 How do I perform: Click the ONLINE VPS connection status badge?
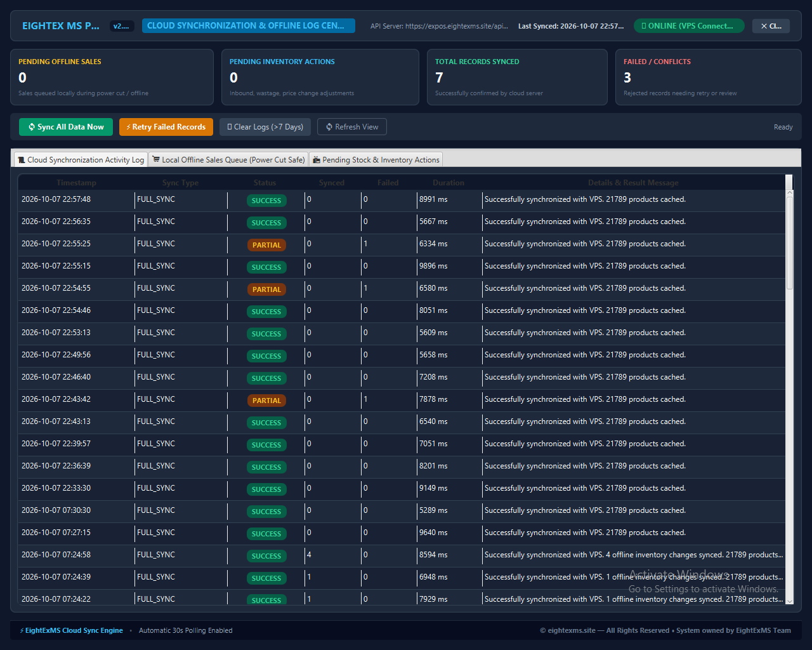[689, 26]
